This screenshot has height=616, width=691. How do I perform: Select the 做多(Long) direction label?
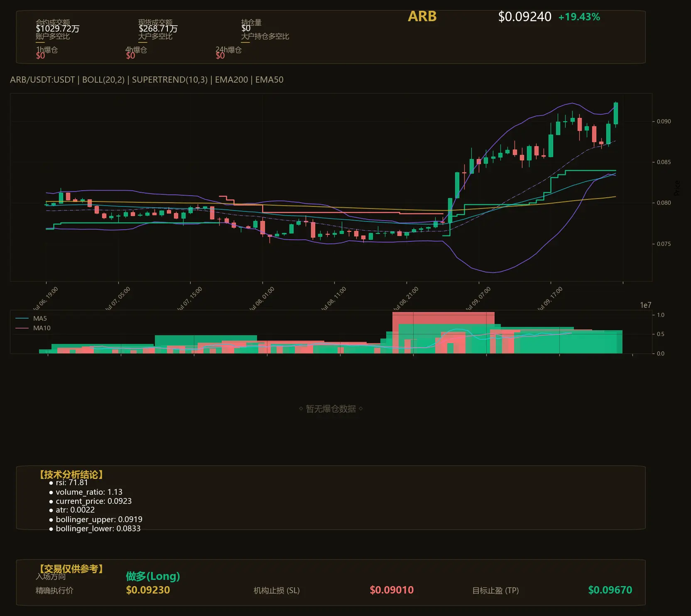(153, 577)
